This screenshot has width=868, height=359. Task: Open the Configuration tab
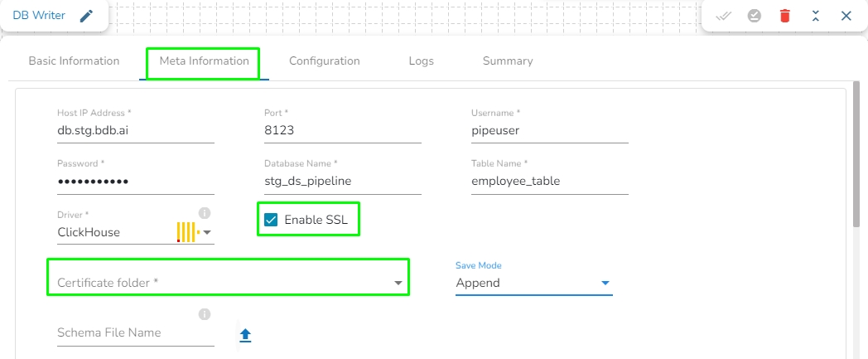[324, 61]
